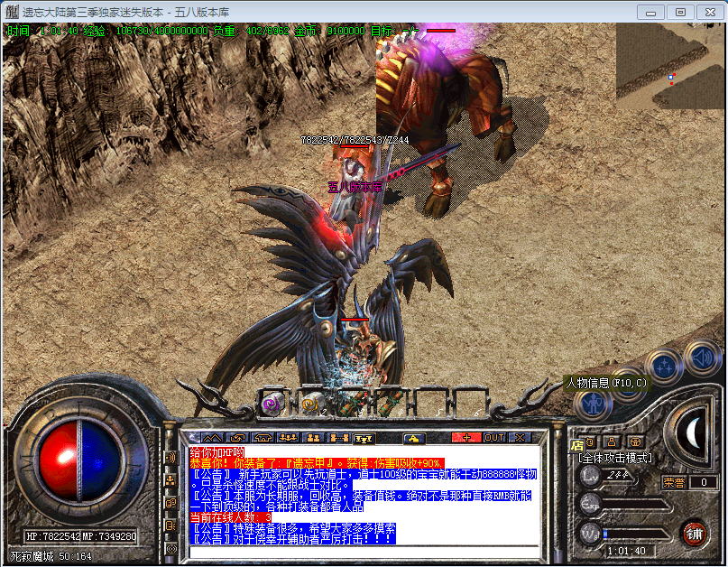Toggle the group hierarchy icon left of chat
The width and height of the screenshot is (728, 567).
click(170, 480)
